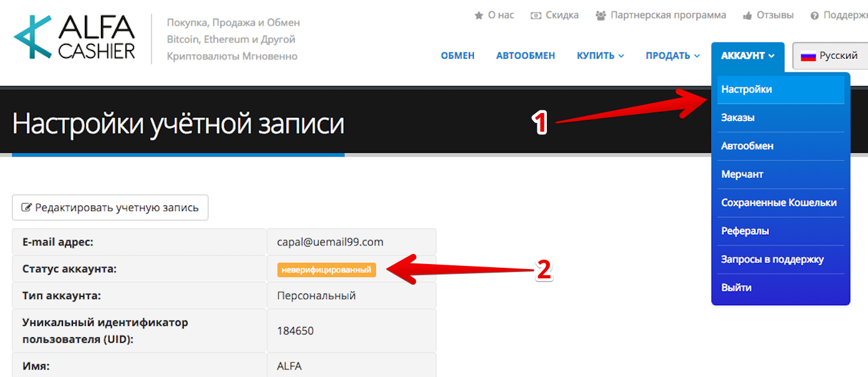This screenshot has width=868, height=377.
Task: Click the UID value 184650
Action: click(x=295, y=331)
